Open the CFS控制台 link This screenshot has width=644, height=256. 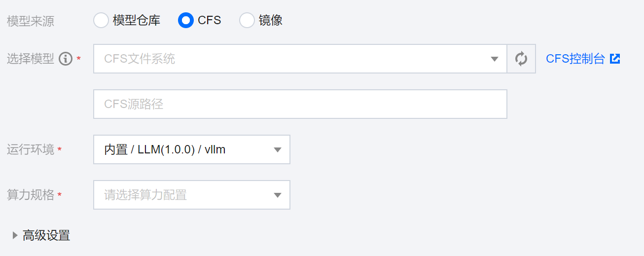pos(575,59)
